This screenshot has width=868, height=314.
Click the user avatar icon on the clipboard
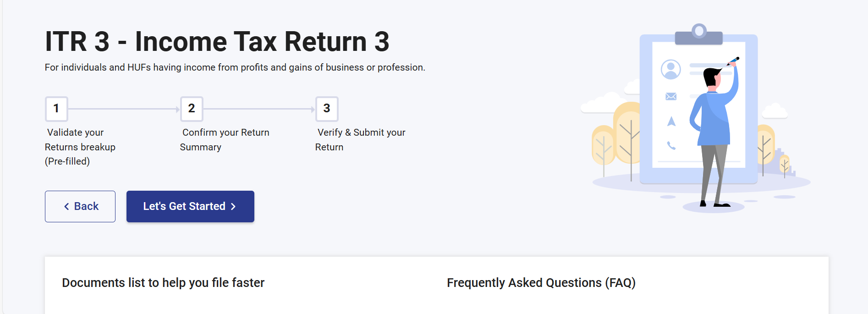tap(670, 69)
